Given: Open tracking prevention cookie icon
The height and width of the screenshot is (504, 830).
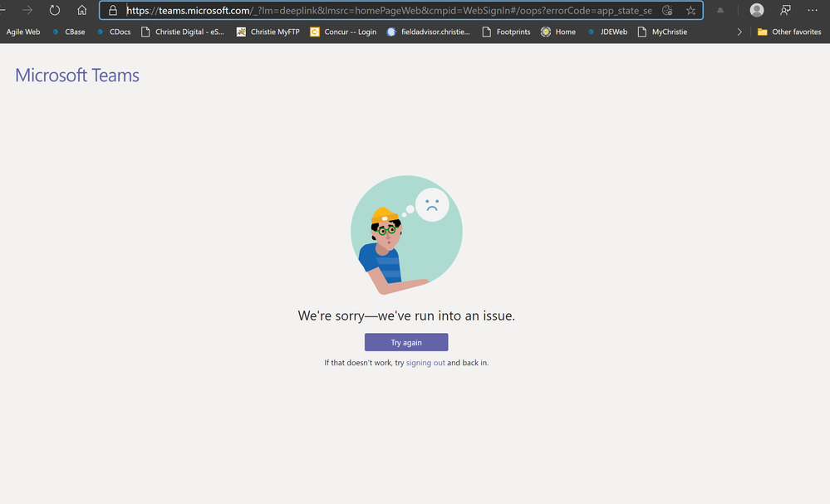Looking at the screenshot, I should (x=667, y=10).
